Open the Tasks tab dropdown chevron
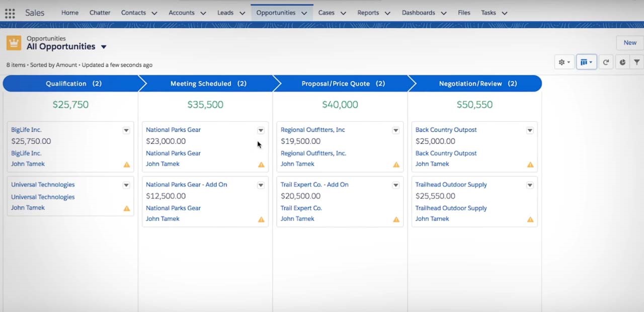Image resolution: width=644 pixels, height=312 pixels. tap(505, 13)
